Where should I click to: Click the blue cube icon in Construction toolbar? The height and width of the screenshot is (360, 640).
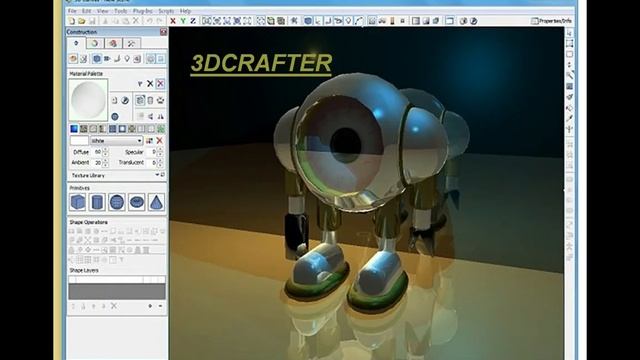(x=97, y=59)
